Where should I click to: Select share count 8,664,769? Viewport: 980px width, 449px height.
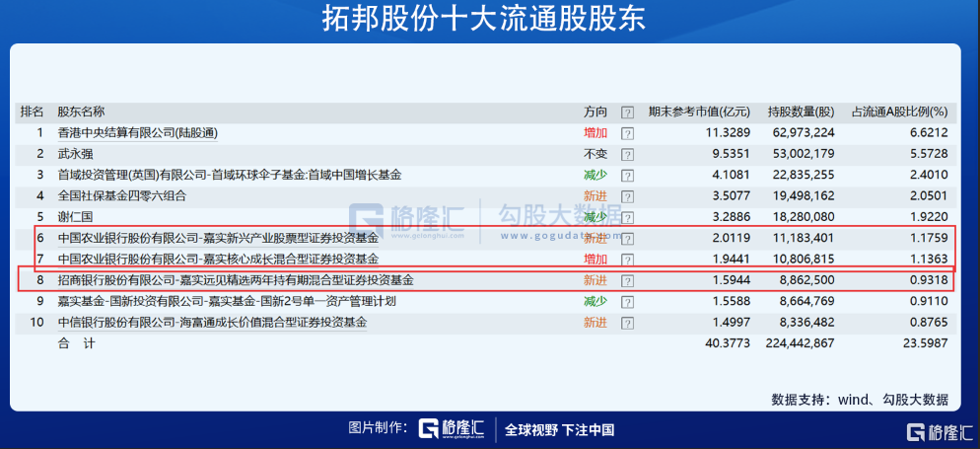pyautogui.click(x=806, y=301)
